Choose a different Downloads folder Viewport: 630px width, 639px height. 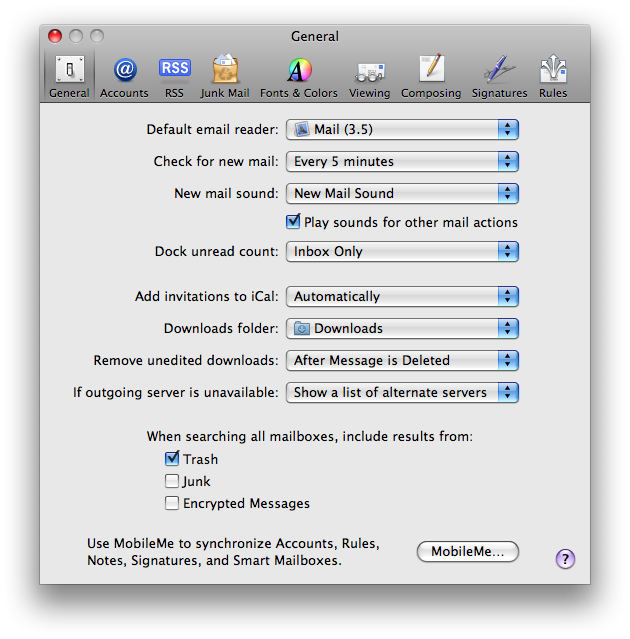402,328
